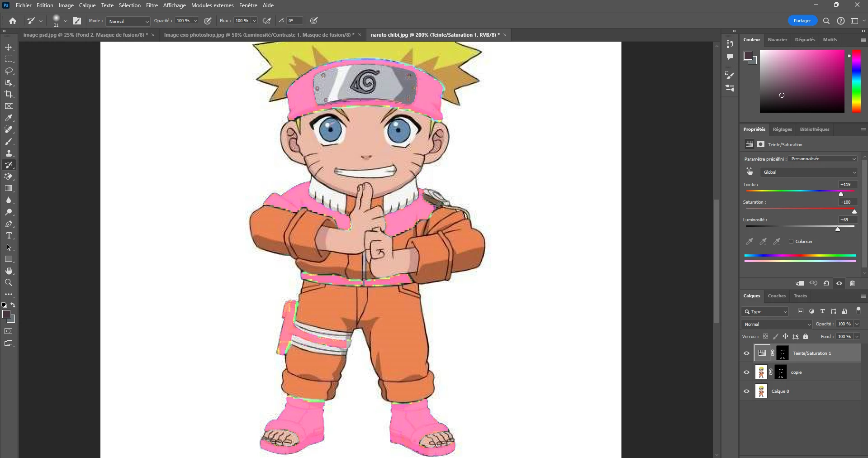Open the Filtre menu
Viewport: 868px width, 458px height.
[x=152, y=5]
